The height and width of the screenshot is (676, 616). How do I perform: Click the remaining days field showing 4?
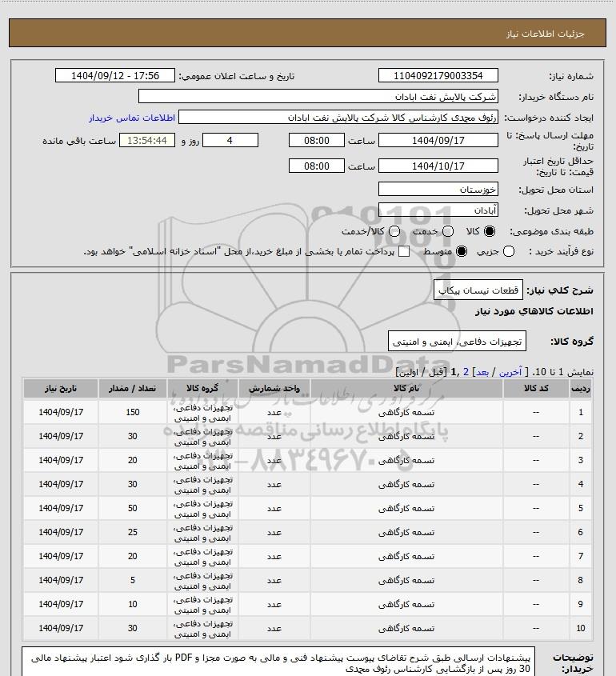(230, 140)
